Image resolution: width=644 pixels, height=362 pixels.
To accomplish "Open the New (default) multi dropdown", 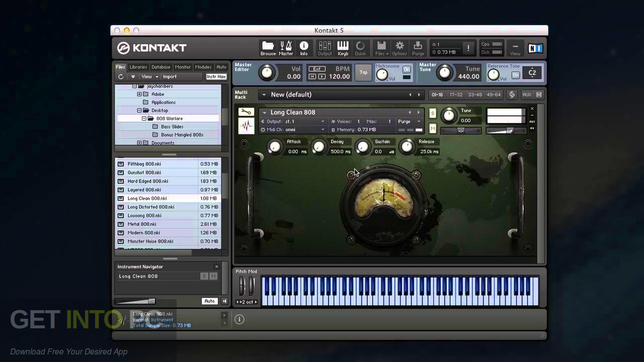I will click(264, 95).
